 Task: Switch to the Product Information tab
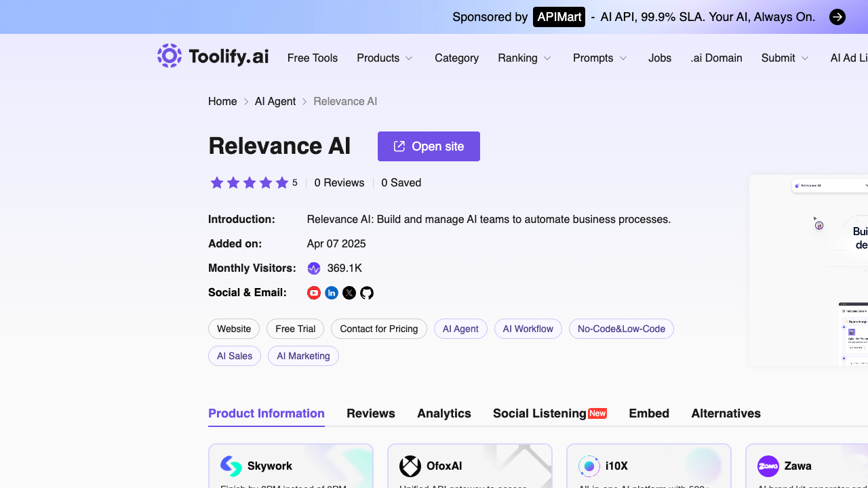(267, 413)
